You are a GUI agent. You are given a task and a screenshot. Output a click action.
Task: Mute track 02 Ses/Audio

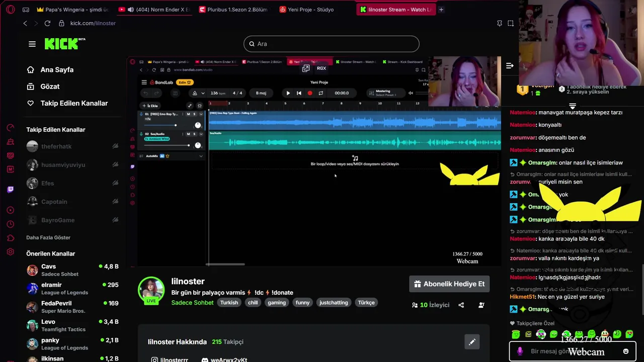(189, 134)
